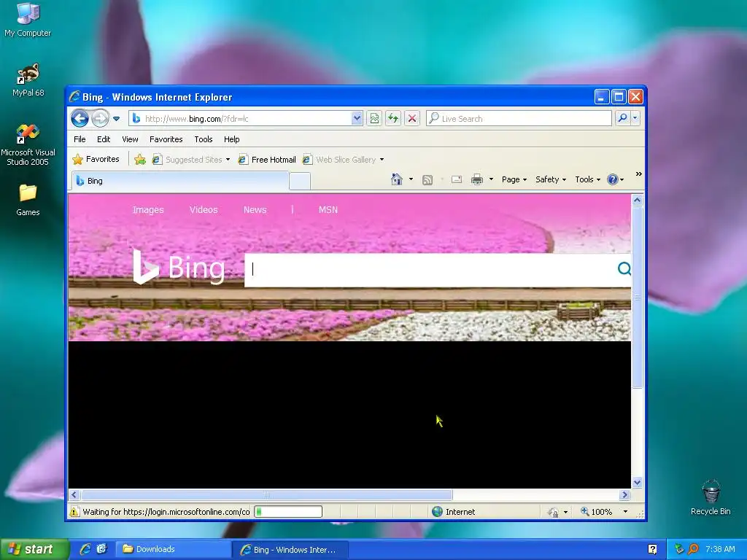Click the Internet zone globe icon
Screen dimensions: 747x560
pyautogui.click(x=437, y=512)
